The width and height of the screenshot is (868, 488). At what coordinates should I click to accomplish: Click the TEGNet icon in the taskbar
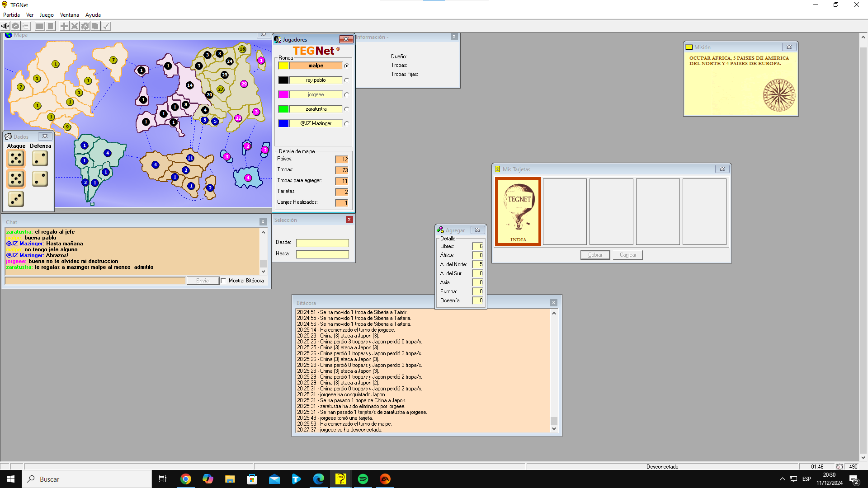(340, 479)
